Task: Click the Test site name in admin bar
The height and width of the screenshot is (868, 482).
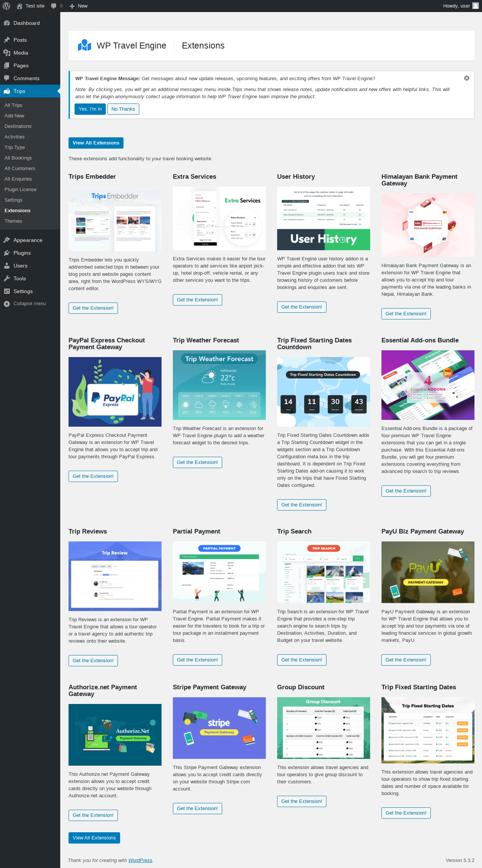Action: click(x=35, y=6)
